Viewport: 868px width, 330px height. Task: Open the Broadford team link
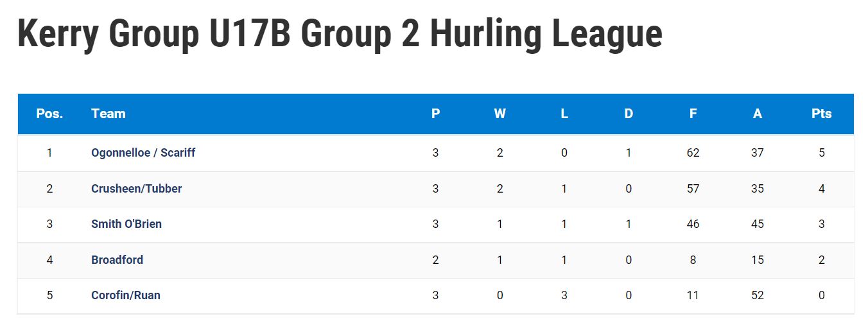tap(117, 260)
